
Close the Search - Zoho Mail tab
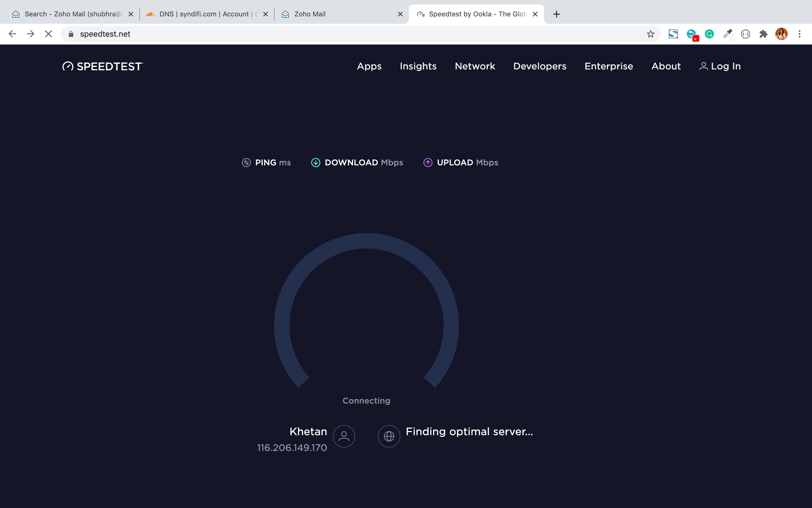click(131, 14)
